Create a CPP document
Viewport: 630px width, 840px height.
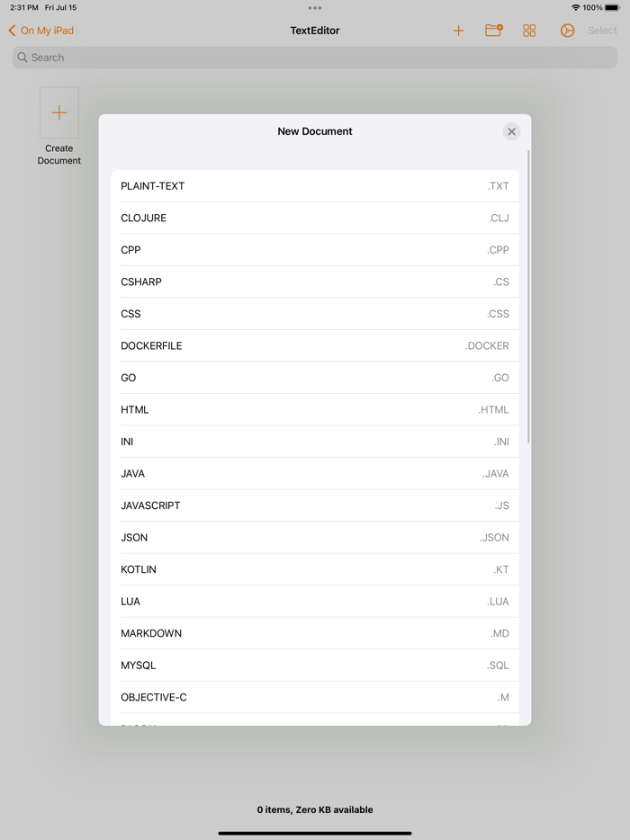[x=315, y=250]
